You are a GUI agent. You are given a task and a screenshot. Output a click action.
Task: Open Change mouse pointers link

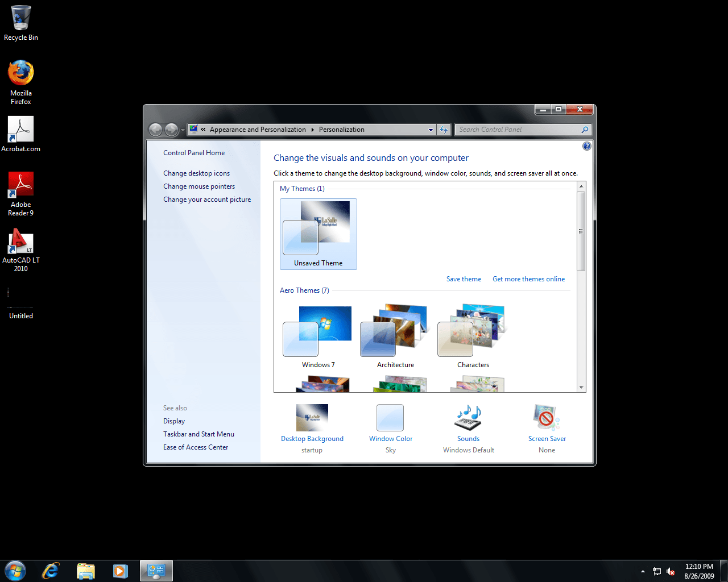pos(198,186)
